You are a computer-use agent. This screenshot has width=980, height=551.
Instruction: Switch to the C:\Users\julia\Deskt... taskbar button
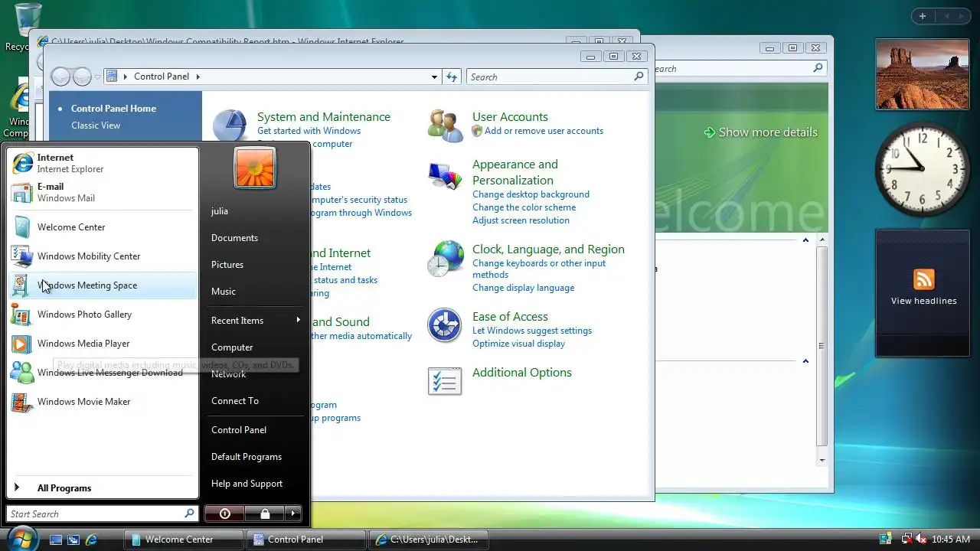click(429, 540)
